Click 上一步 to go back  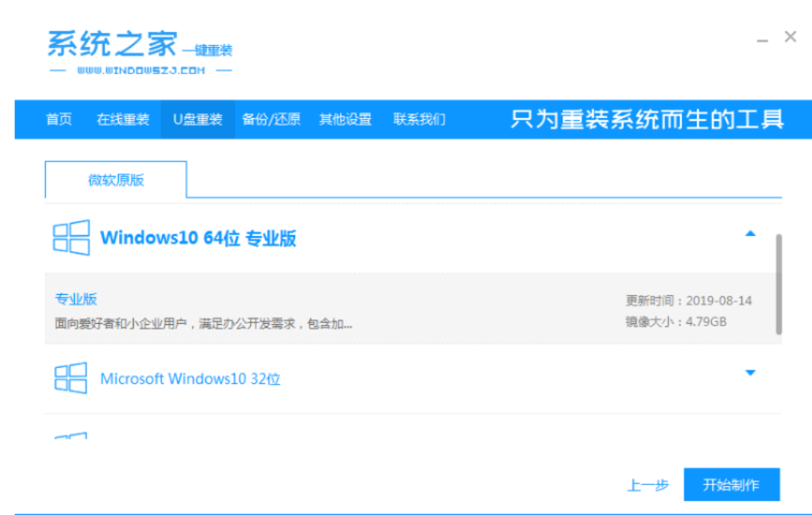pyautogui.click(x=648, y=485)
